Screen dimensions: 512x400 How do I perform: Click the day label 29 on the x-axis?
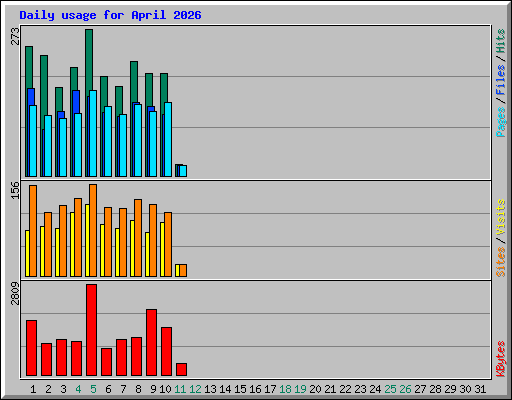(x=450, y=389)
